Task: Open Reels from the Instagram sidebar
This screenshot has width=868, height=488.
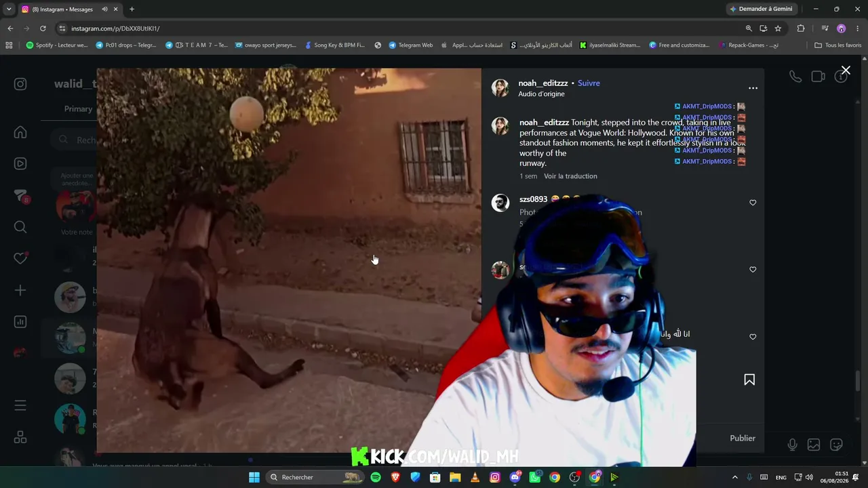Action: [20, 163]
